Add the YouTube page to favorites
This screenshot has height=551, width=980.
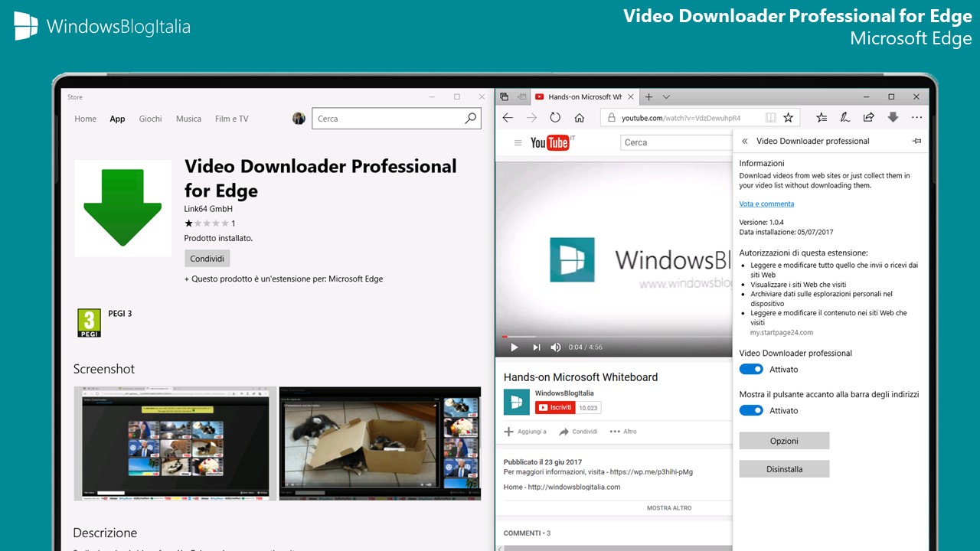pos(789,117)
